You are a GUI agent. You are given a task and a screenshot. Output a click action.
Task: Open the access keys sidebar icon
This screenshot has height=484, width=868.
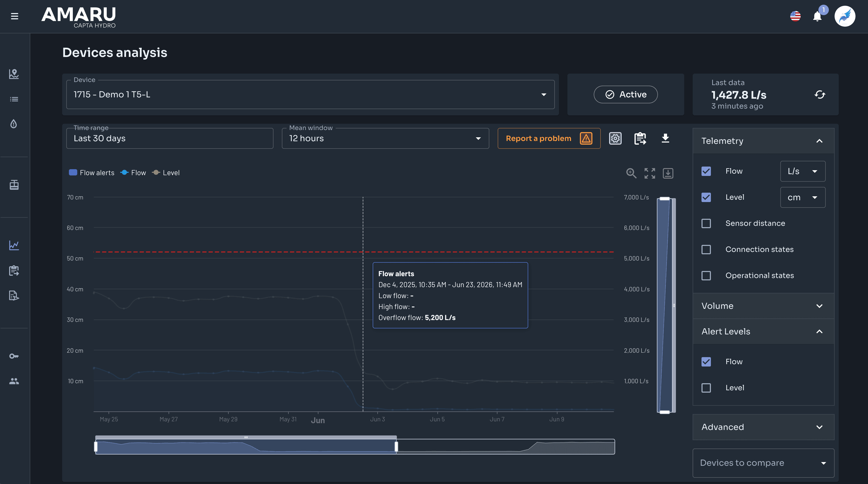[14, 356]
